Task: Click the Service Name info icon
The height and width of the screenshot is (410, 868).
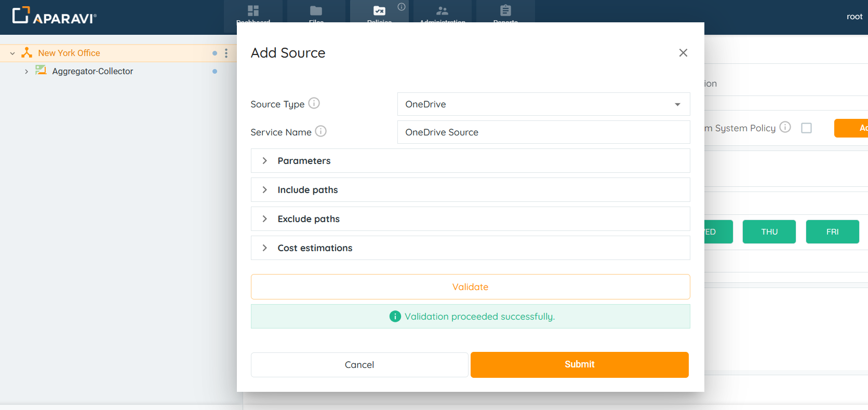Action: click(321, 131)
